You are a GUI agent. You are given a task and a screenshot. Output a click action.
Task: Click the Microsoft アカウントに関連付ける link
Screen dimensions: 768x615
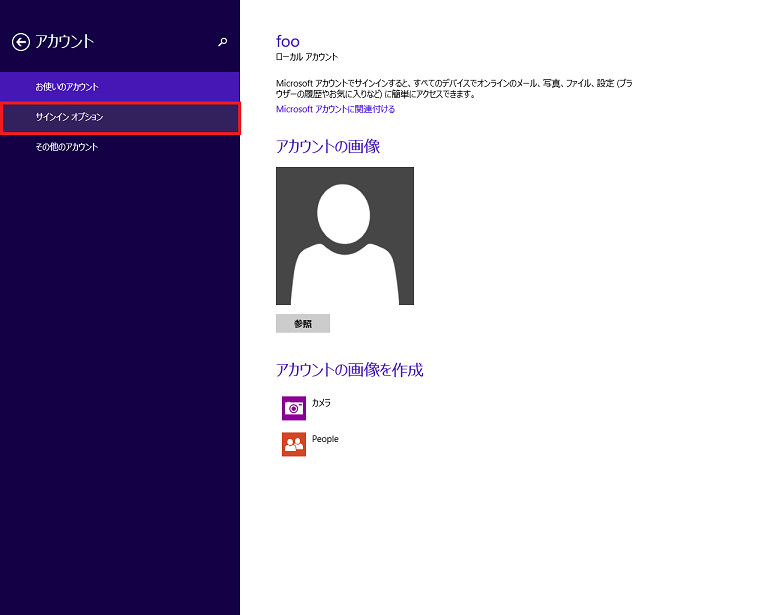coord(335,109)
